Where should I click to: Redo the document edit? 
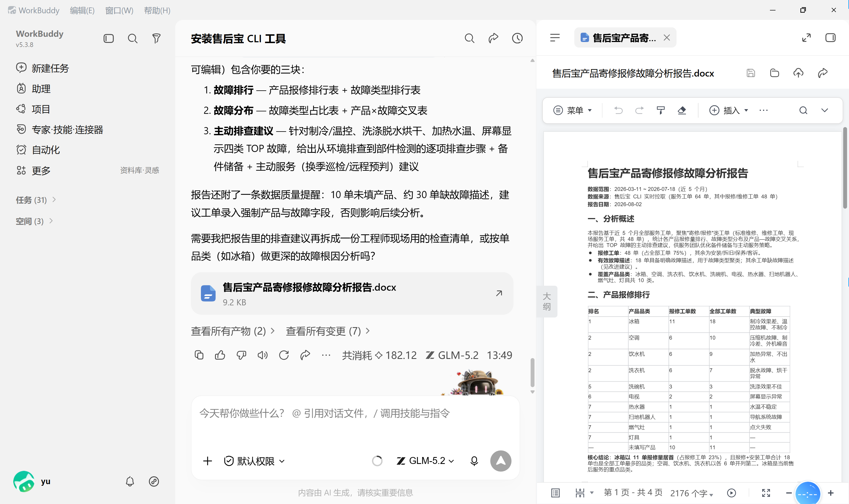click(x=639, y=110)
